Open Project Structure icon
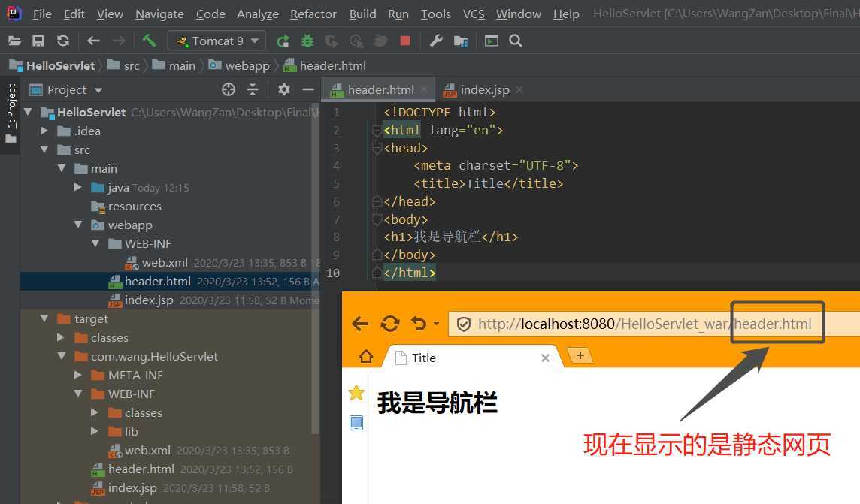The image size is (860, 504). click(x=461, y=41)
